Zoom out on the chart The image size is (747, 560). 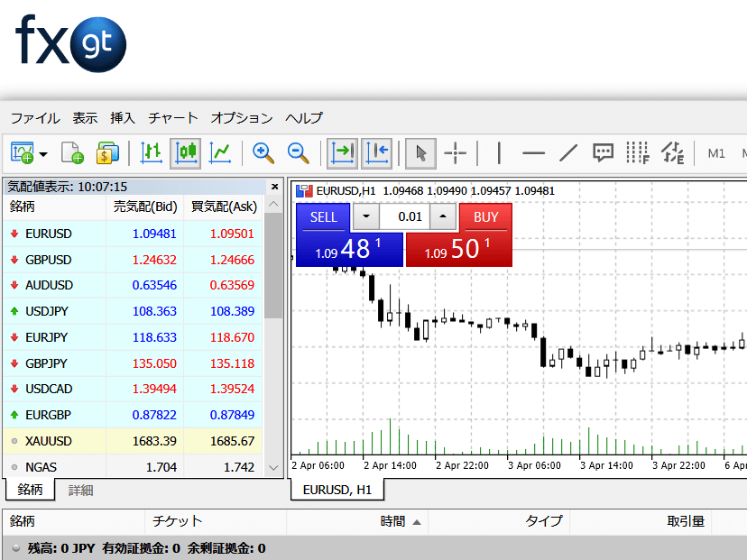pyautogui.click(x=298, y=152)
